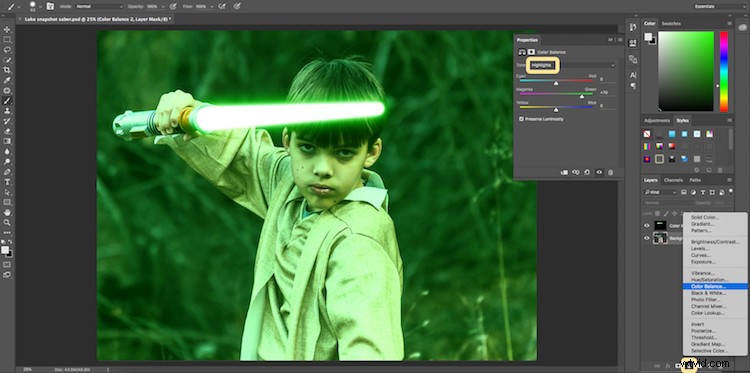This screenshot has width=750, height=373.
Task: Click the Quick Mask mode icon
Action: 7,264
